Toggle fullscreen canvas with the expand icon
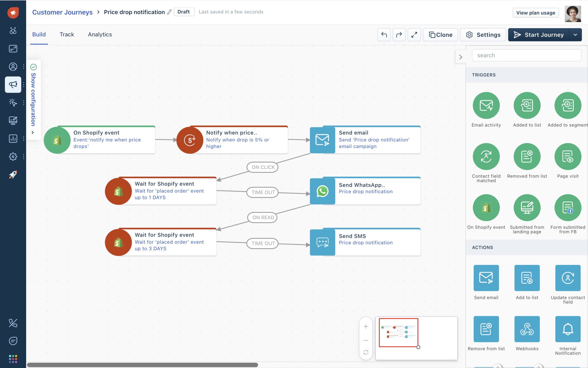 (x=414, y=35)
